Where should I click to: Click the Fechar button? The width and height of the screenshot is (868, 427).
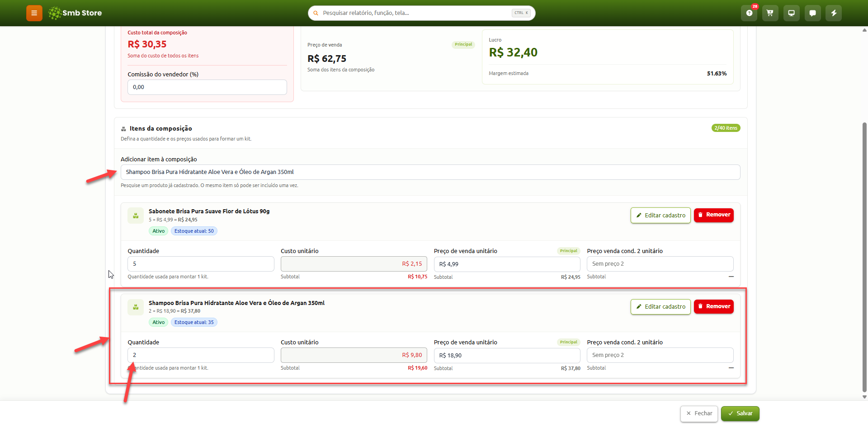[699, 413]
